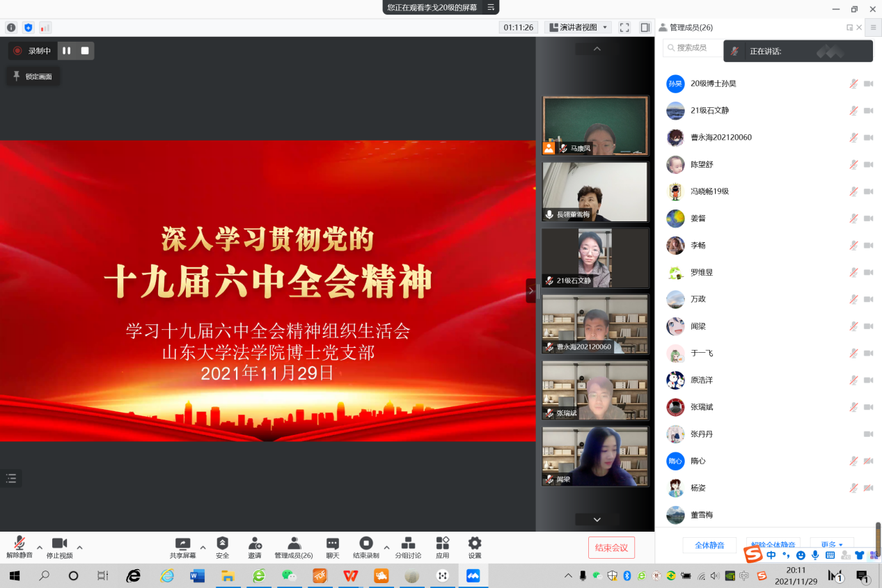Enter full screen from top toolbar
This screenshot has height=588, width=882.
click(624, 28)
